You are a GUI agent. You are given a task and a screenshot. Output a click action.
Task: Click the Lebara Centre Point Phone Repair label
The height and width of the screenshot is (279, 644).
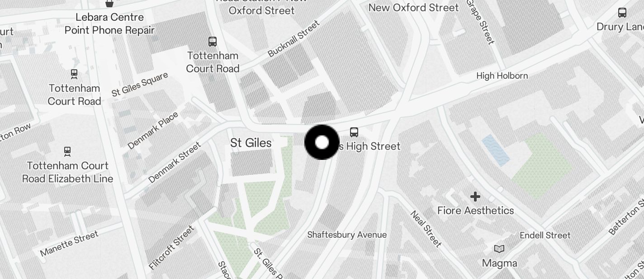[109, 24]
